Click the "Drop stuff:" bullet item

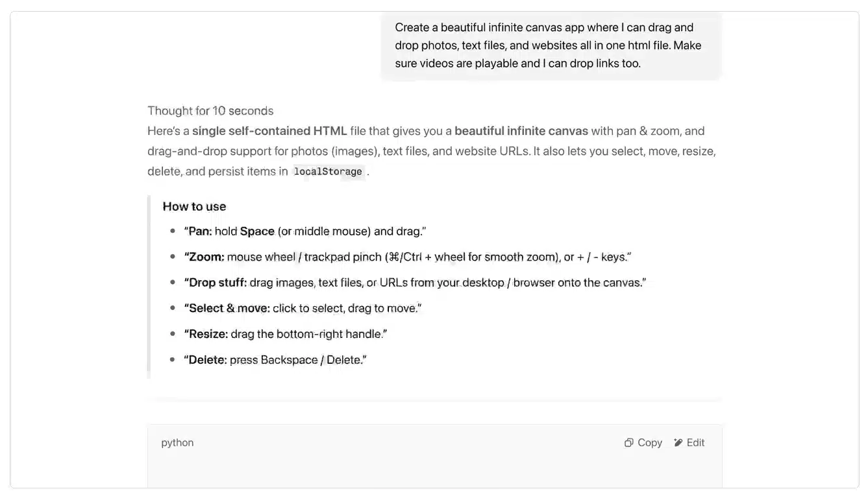(415, 283)
